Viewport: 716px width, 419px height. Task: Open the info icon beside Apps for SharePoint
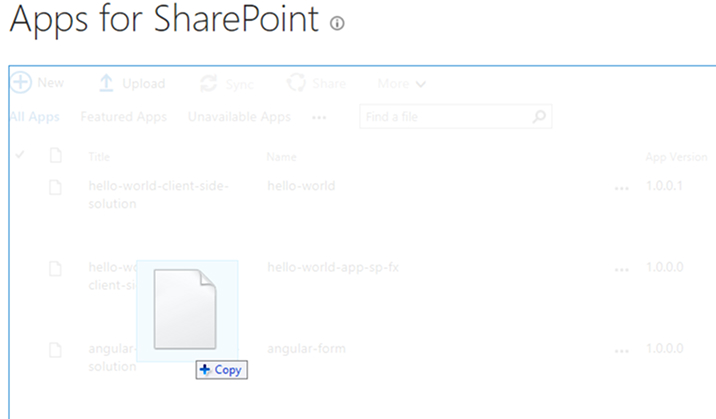coord(337,23)
